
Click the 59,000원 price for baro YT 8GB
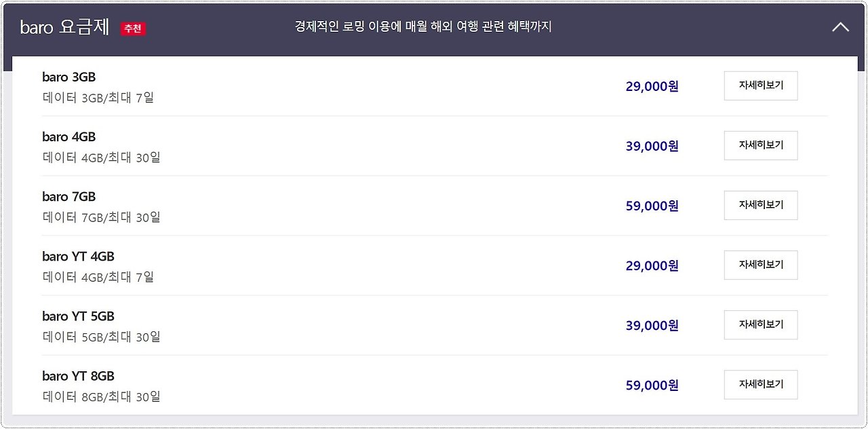[652, 385]
